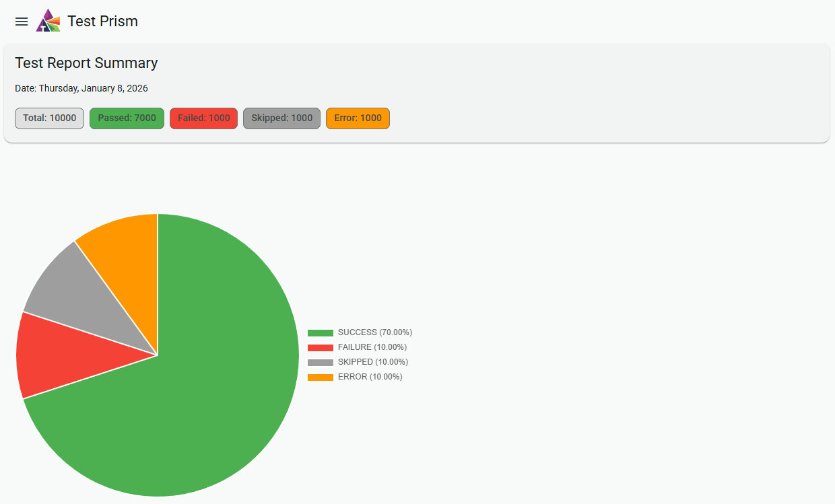The width and height of the screenshot is (835, 504).
Task: Click the Passed: 7000 badge
Action: [x=127, y=118]
